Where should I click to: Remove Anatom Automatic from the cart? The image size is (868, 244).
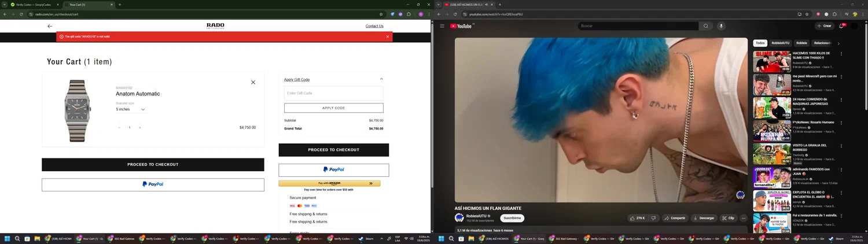253,82
